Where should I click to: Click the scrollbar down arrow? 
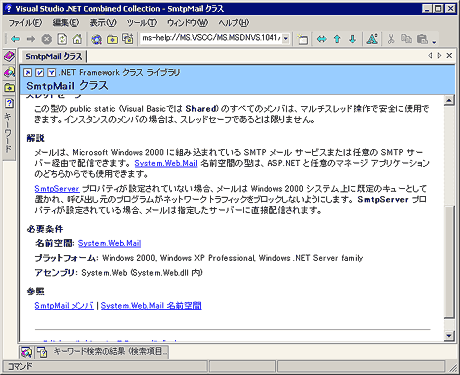tap(449, 336)
